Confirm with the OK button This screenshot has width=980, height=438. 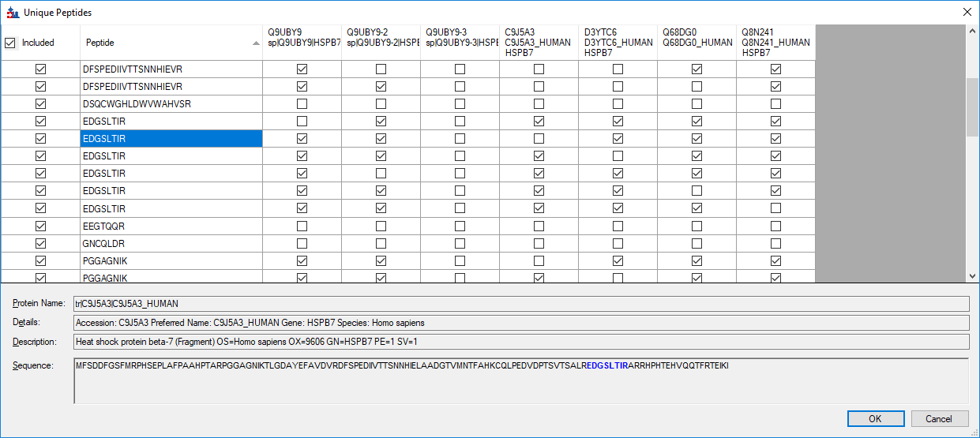(875, 418)
